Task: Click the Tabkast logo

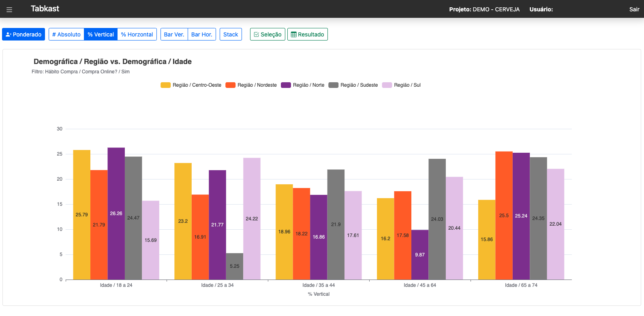Action: click(x=45, y=9)
